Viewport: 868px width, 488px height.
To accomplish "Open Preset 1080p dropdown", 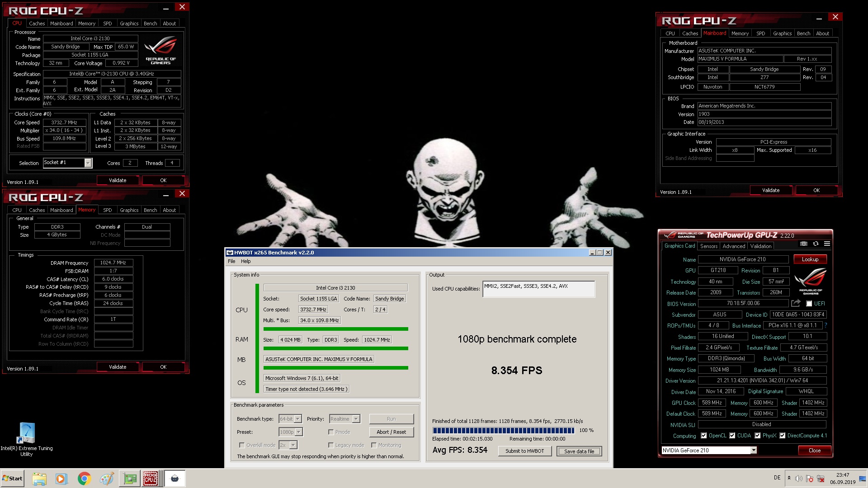I will [291, 432].
